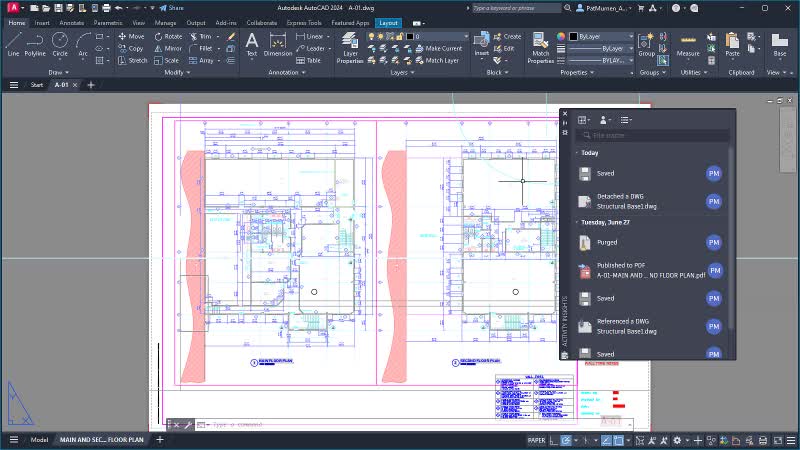800x450 pixels.
Task: Click the Paste clipboard tool
Action: click(732, 44)
